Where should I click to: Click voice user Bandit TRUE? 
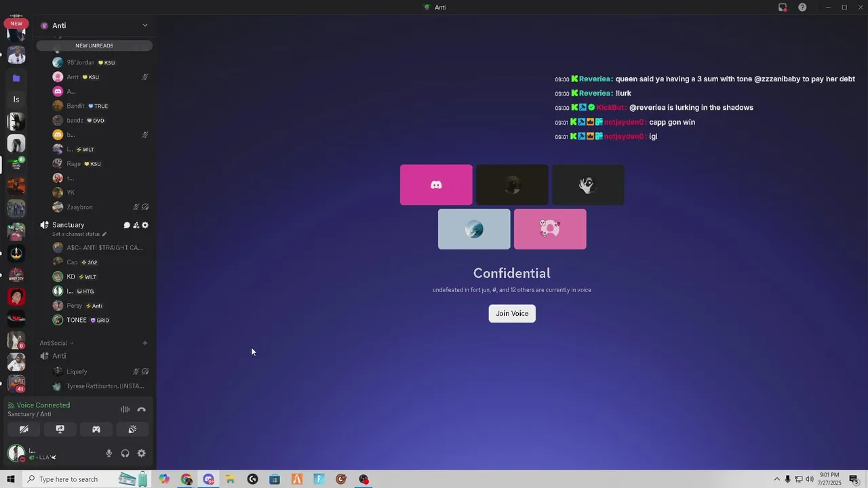(102, 106)
